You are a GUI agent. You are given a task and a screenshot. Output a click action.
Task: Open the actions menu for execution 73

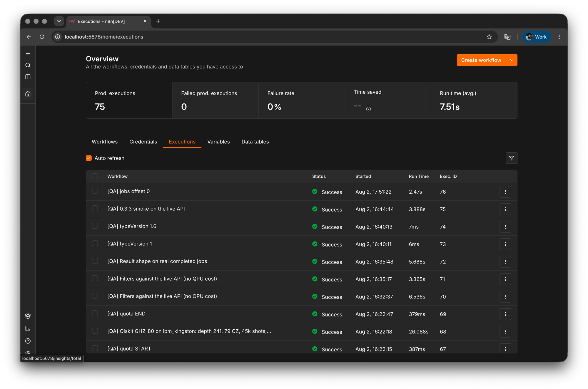505,244
